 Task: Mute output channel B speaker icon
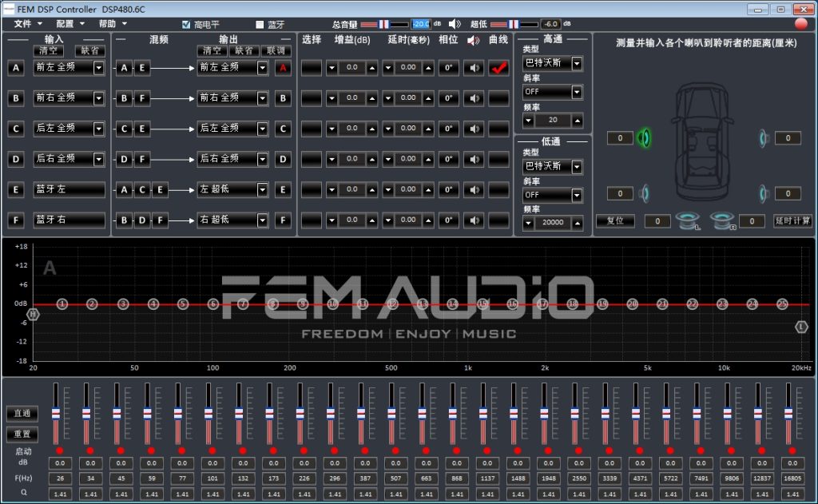[475, 98]
